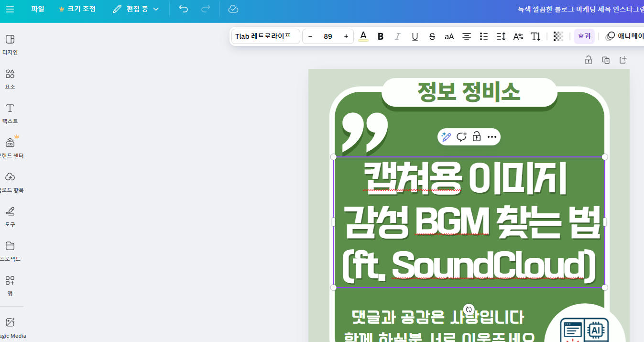Screen dimensions: 644x342
Task: Toggle bold formatting
Action: point(381,36)
